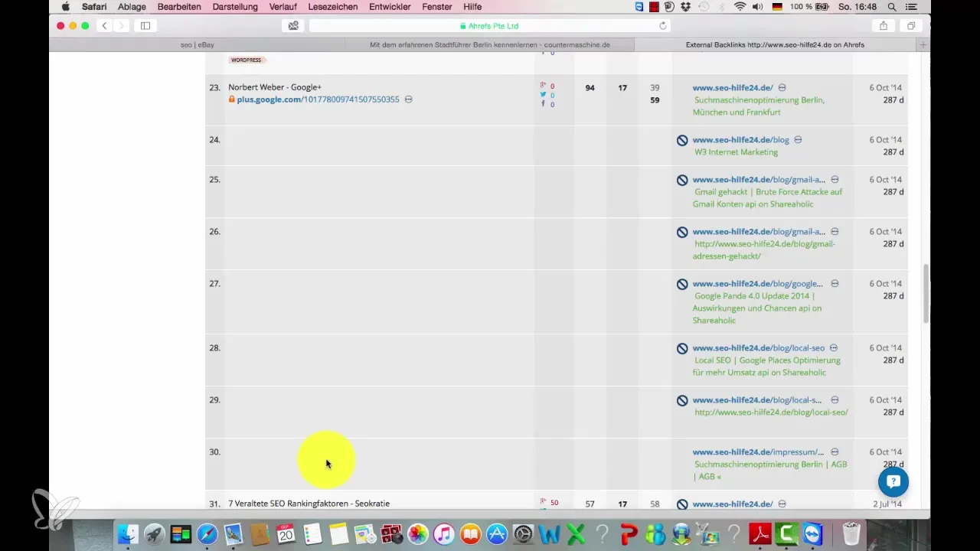Click lock icon before plus.google.com link
Viewport: 980px width, 551px height.
pyautogui.click(x=232, y=99)
